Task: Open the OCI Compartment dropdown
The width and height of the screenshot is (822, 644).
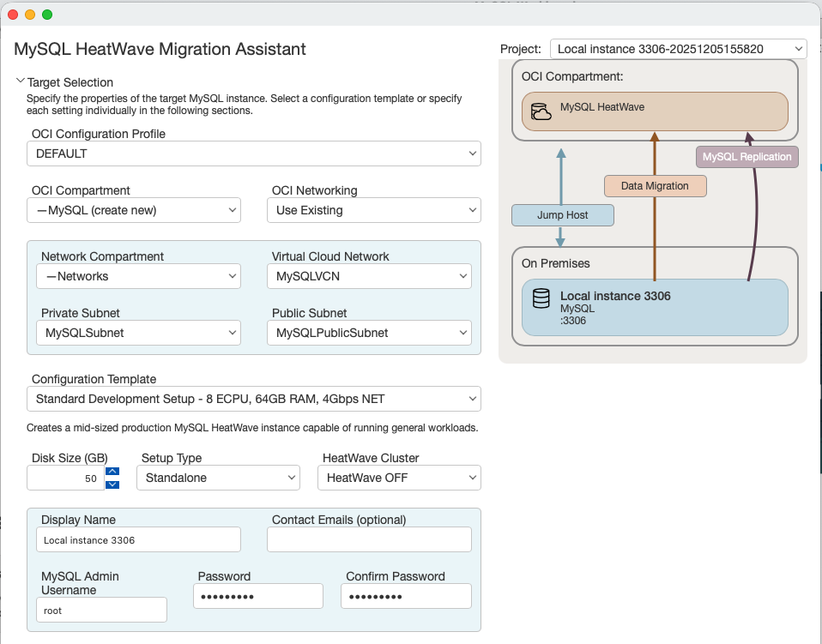Action: point(134,210)
